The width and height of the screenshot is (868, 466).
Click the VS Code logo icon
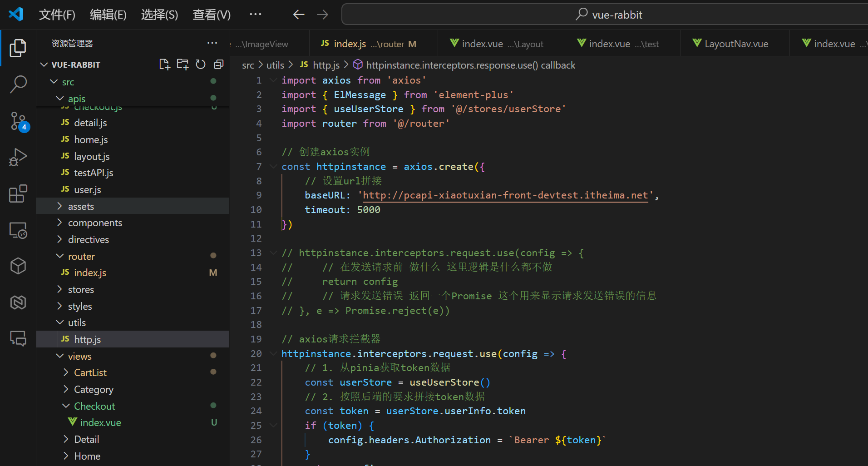coord(16,15)
